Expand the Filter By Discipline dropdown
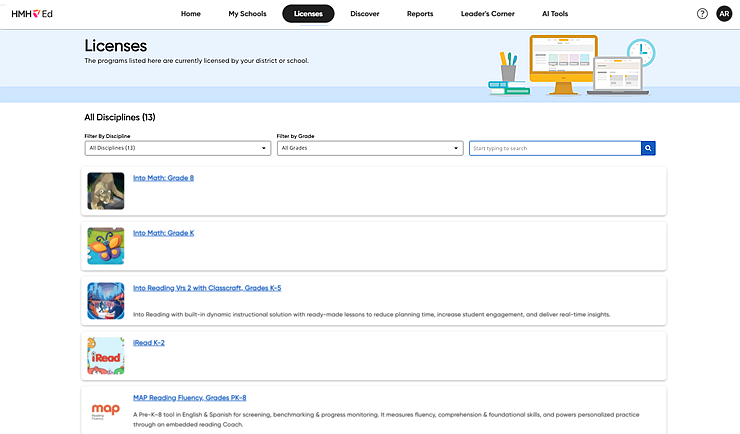The width and height of the screenshot is (740, 434). point(177,148)
